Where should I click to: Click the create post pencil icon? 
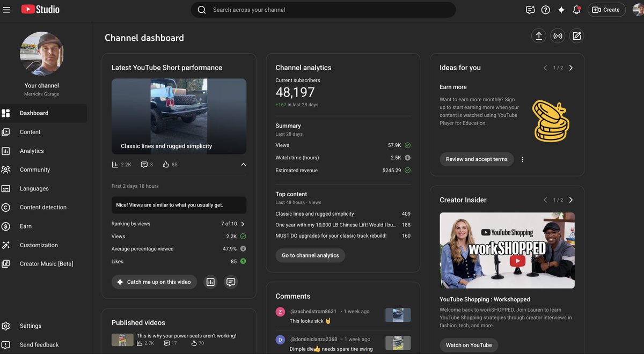(577, 36)
